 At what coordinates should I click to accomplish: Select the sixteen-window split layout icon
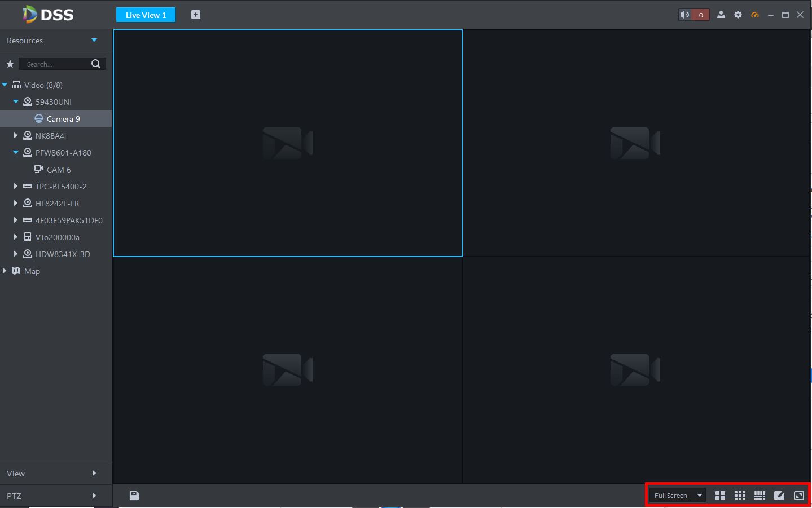coord(760,496)
